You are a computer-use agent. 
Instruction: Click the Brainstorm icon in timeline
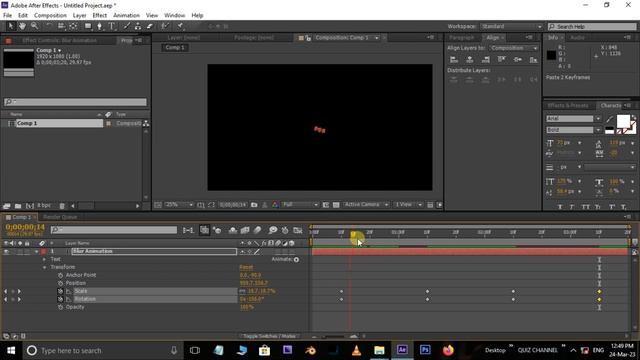[272, 230]
